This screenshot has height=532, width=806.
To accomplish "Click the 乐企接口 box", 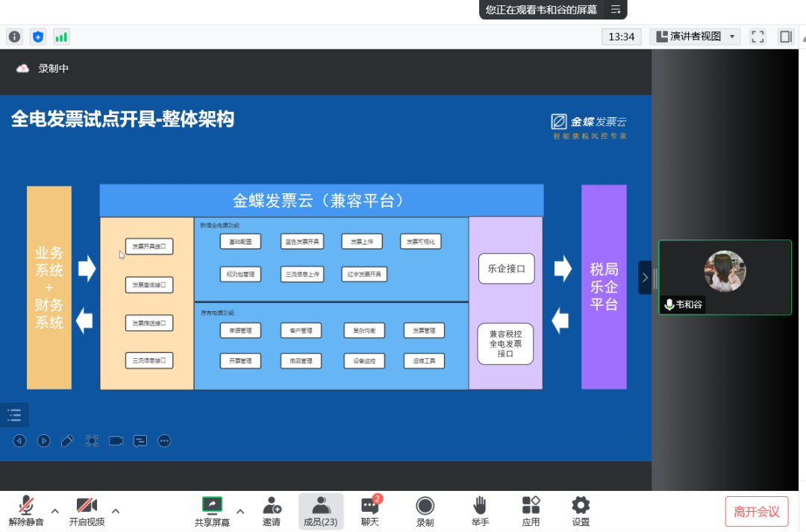I will point(506,269).
